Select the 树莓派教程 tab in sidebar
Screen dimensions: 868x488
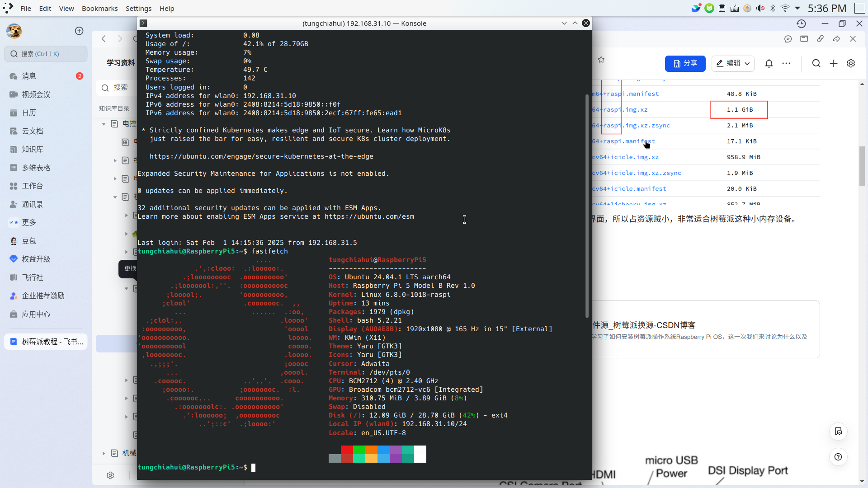pyautogui.click(x=46, y=342)
